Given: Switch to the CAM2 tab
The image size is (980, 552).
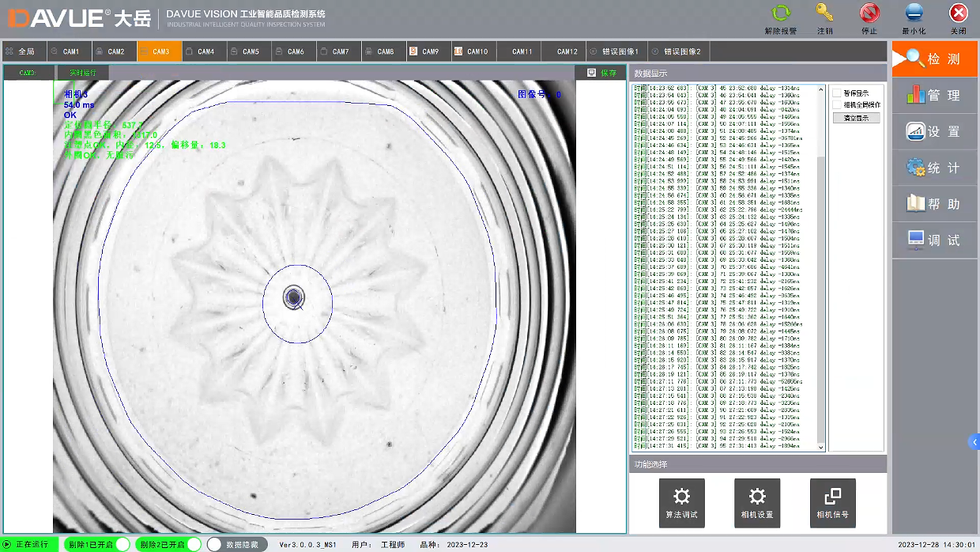Looking at the screenshot, I should [115, 51].
